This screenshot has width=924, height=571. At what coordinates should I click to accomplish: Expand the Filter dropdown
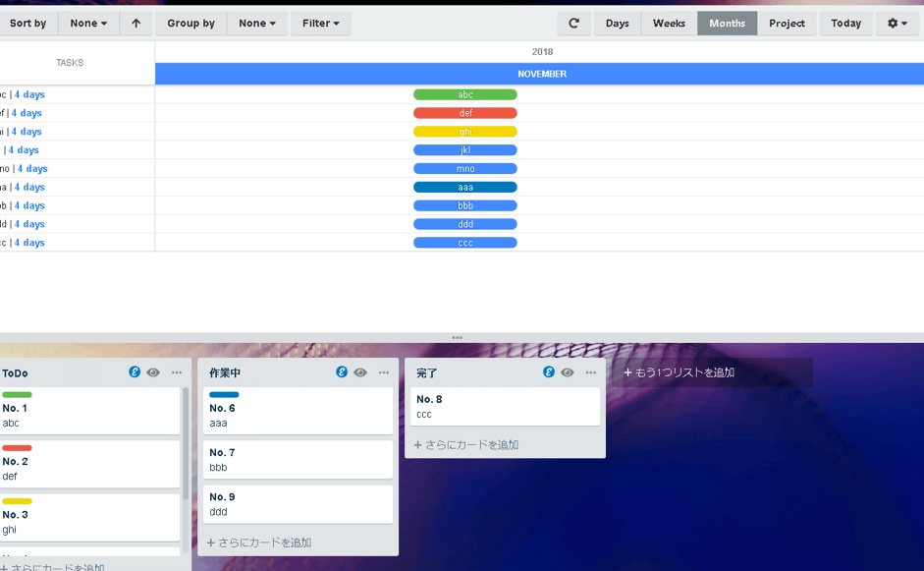click(x=320, y=24)
